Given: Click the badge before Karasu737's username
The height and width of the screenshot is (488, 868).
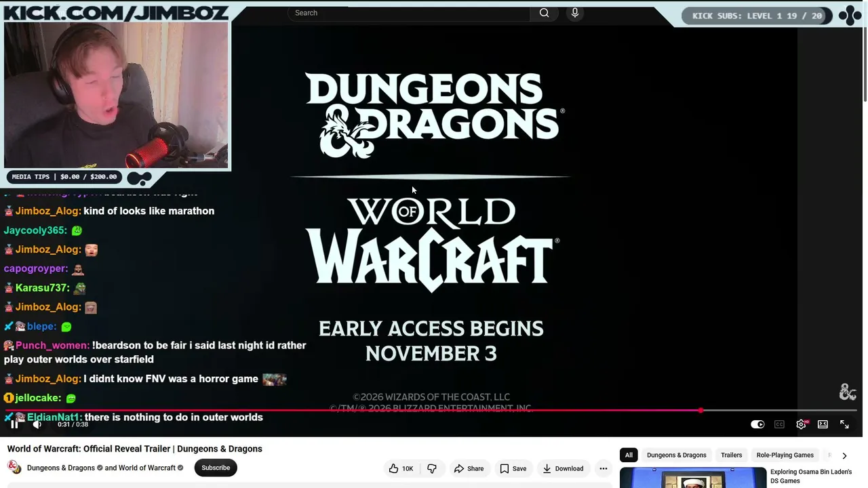Looking at the screenshot, I should click(9, 288).
